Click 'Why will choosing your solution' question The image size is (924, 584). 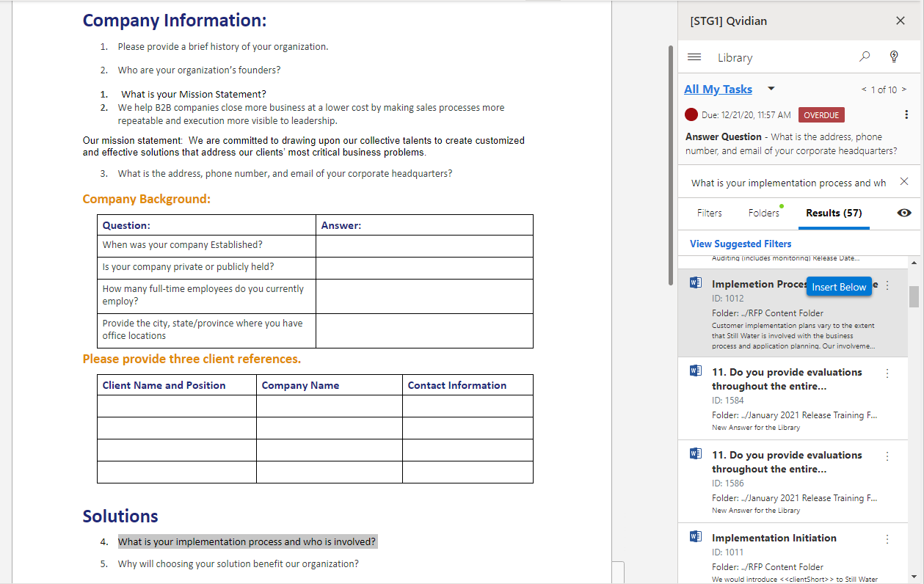238,563
